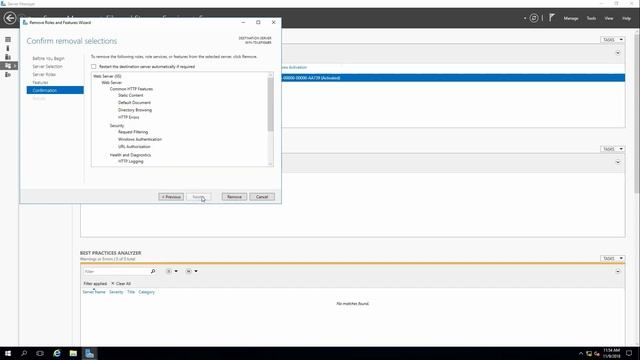The image size is (640, 360).
Task: Click the volume icon in system tray
Action: click(597, 353)
